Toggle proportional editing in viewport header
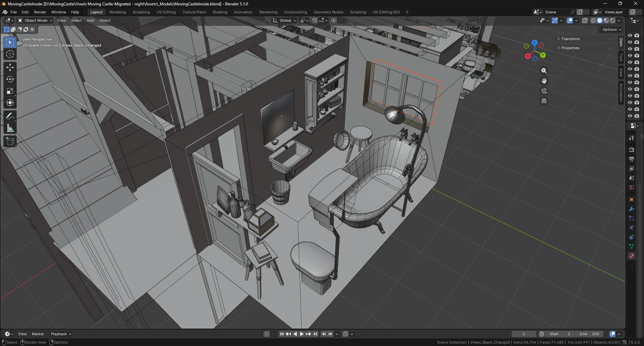Viewport: 644px width, 346px height. coord(334,20)
